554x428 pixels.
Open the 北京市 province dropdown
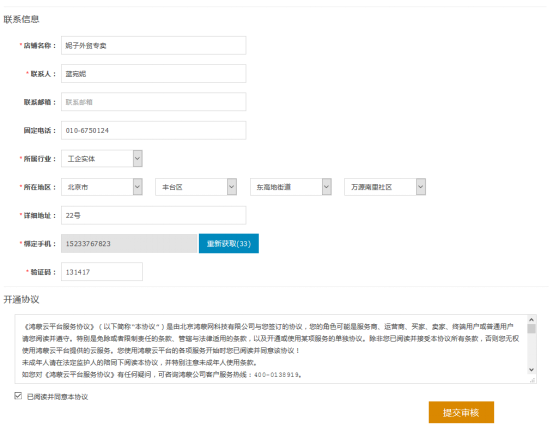tap(102, 187)
